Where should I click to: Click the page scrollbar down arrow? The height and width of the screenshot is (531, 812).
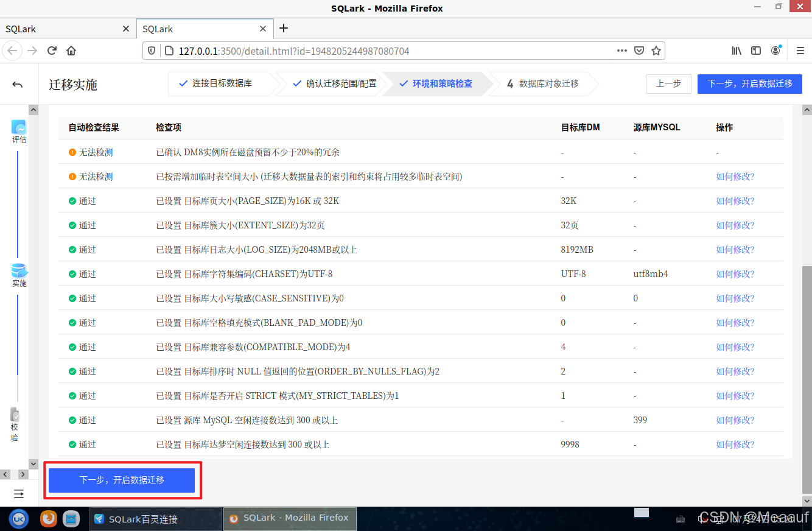(807, 501)
